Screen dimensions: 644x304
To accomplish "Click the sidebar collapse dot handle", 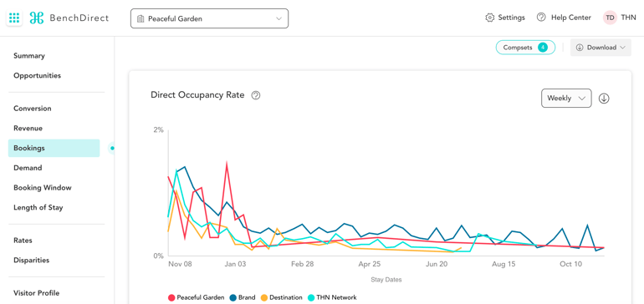I will 112,148.
